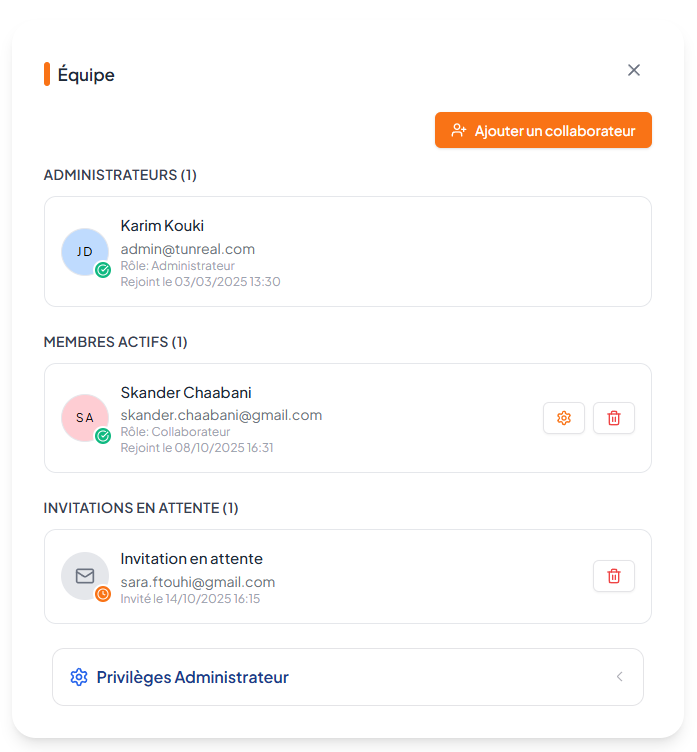Image resolution: width=697 pixels, height=752 pixels.
Task: Click the settings gear for Skander Chaabani
Action: point(564,418)
